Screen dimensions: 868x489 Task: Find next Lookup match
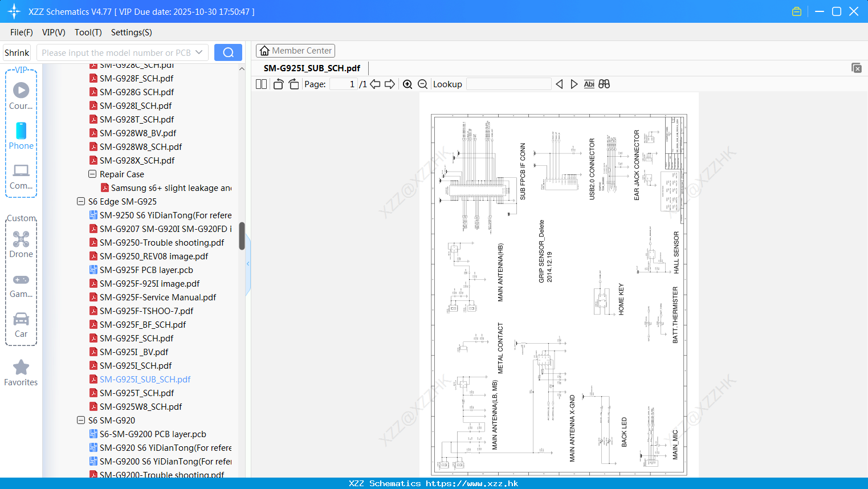[574, 84]
